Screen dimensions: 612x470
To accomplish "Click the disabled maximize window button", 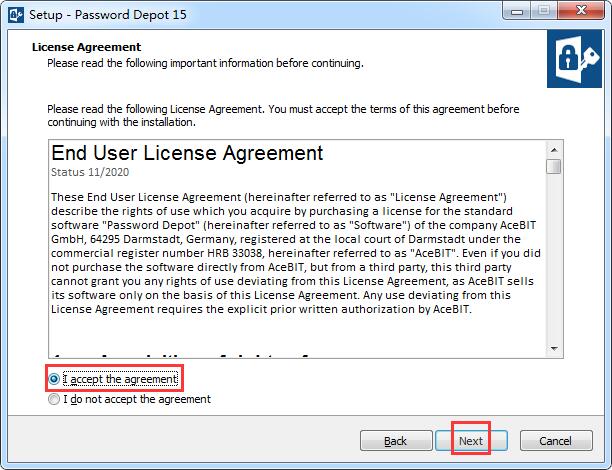I will coord(544,11).
